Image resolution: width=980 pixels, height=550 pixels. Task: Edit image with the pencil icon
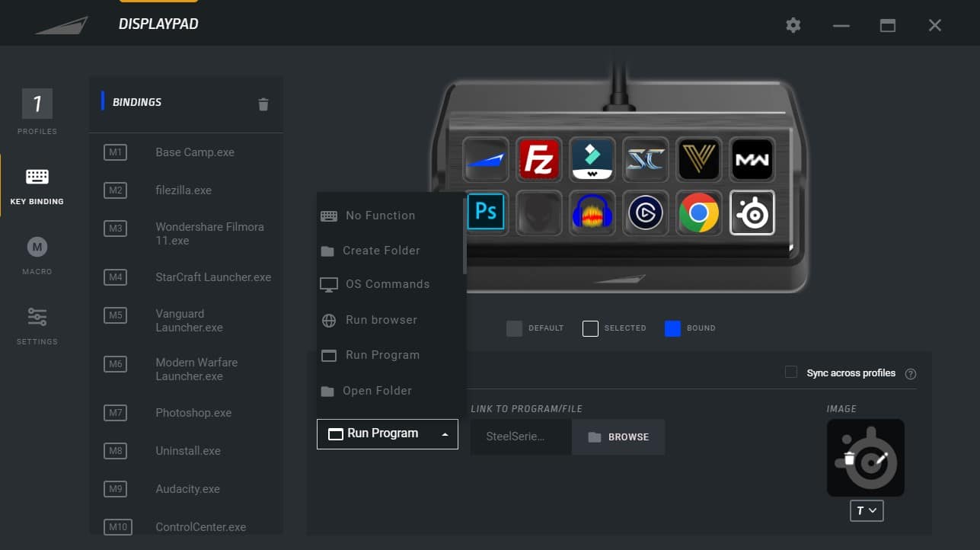(x=882, y=459)
